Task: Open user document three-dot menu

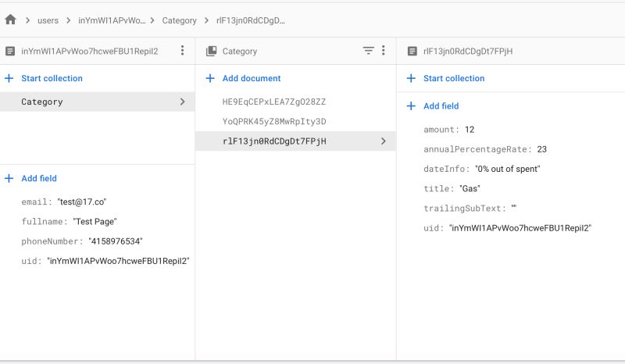Action: [183, 51]
